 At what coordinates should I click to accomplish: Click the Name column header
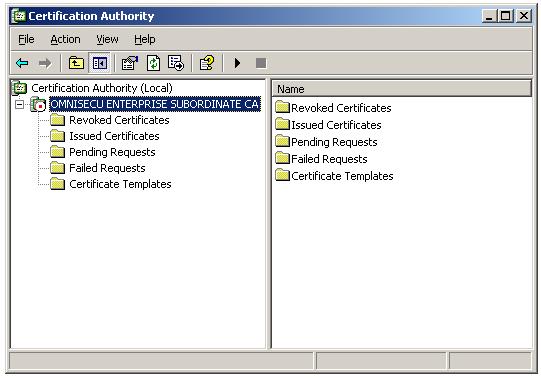pyautogui.click(x=402, y=89)
